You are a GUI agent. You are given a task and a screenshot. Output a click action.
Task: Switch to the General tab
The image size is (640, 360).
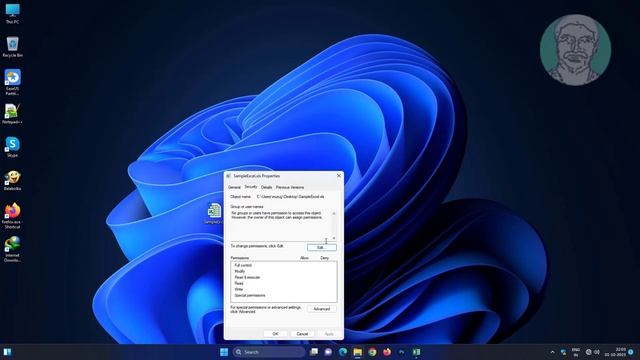pos(234,187)
